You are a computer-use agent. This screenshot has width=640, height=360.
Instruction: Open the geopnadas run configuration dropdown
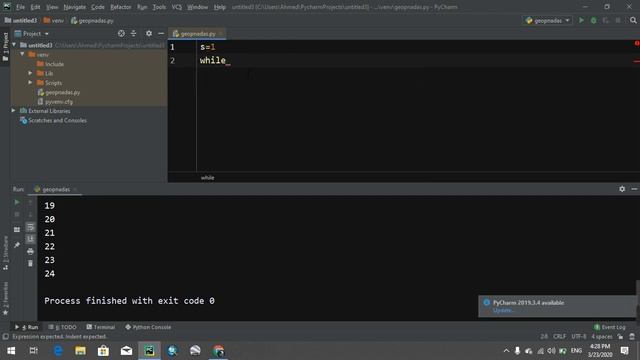pyautogui.click(x=547, y=20)
